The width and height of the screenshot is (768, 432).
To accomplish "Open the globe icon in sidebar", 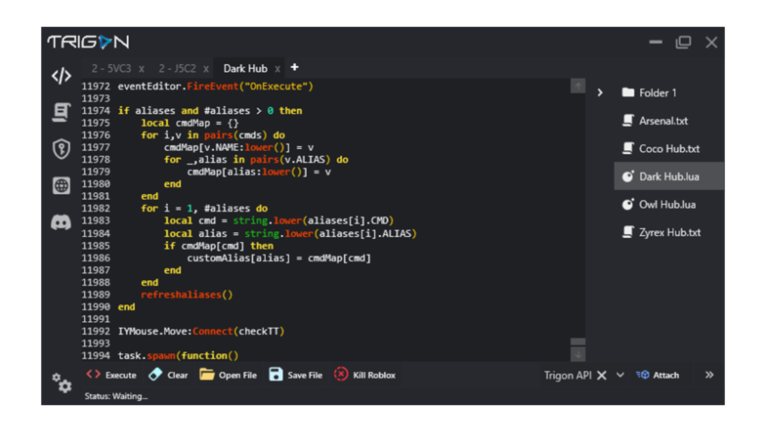I will pos(61,185).
